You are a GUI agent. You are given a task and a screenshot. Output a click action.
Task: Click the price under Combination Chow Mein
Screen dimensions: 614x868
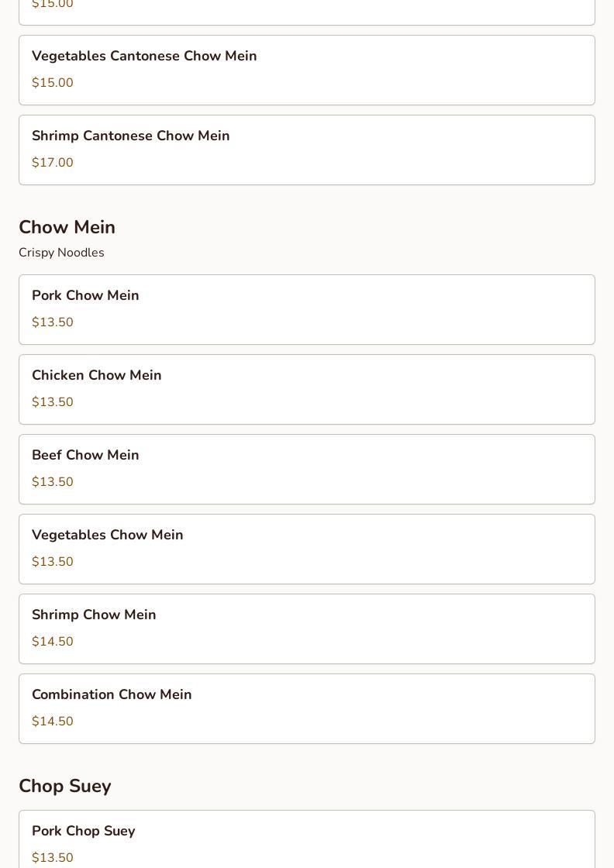pyautogui.click(x=53, y=722)
